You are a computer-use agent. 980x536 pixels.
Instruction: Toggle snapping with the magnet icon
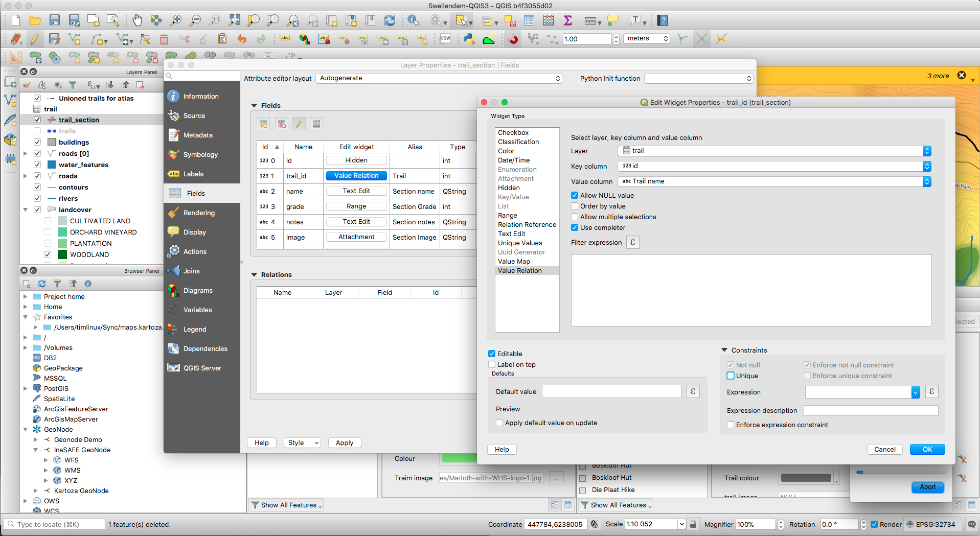[513, 39]
